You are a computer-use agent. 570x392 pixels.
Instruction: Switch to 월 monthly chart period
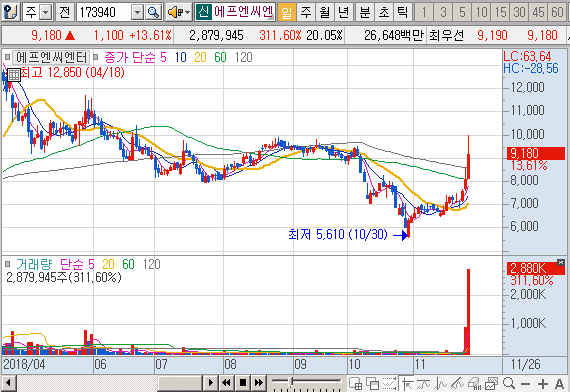324,12
